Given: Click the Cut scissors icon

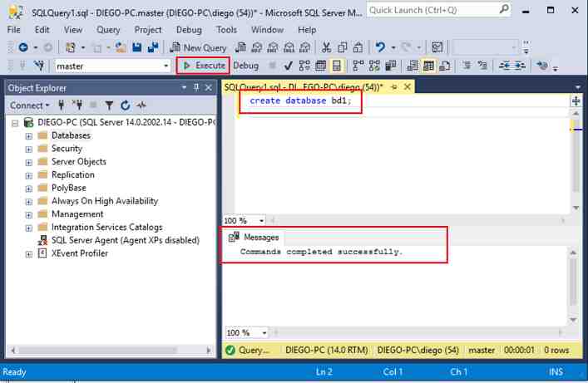Looking at the screenshot, I should pos(326,47).
